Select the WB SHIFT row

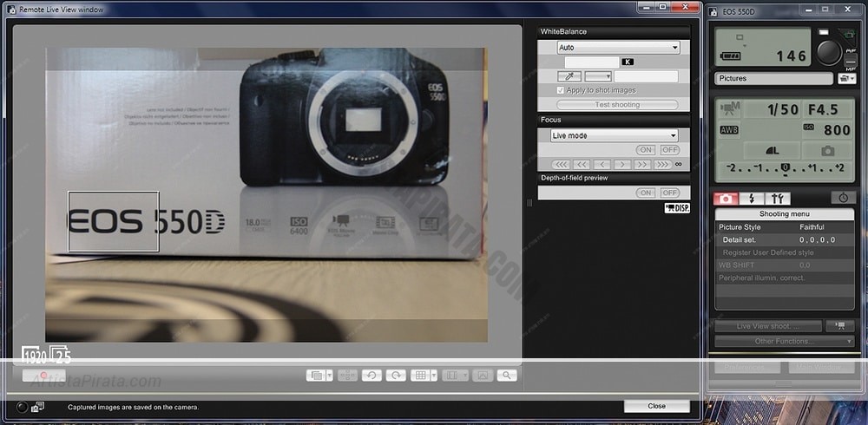[x=785, y=265]
